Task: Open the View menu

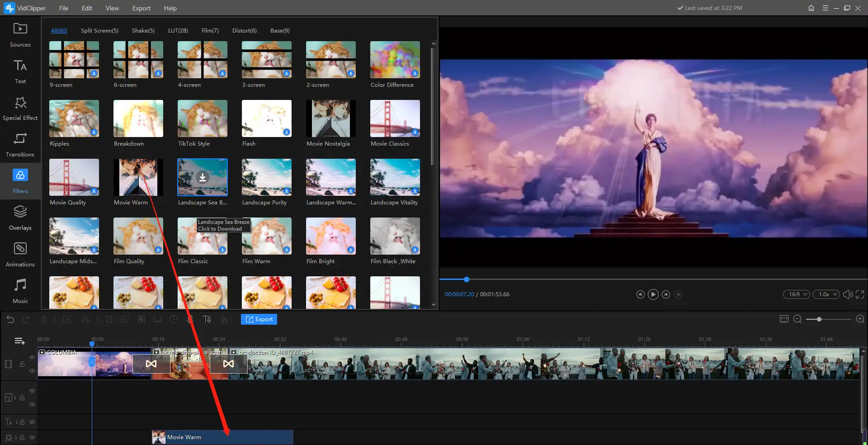Action: 112,8
